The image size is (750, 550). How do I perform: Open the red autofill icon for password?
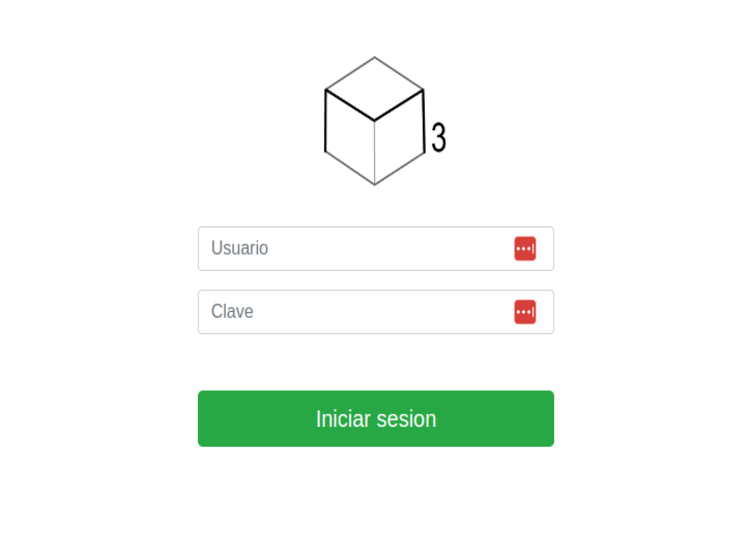[x=525, y=312]
